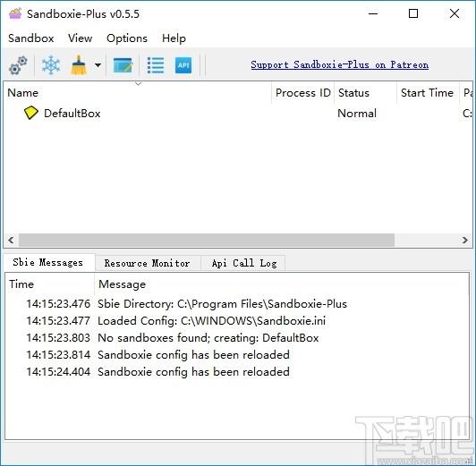Click the Sandboxie-Plus title bar app icon
The height and width of the screenshot is (466, 476).
point(15,13)
